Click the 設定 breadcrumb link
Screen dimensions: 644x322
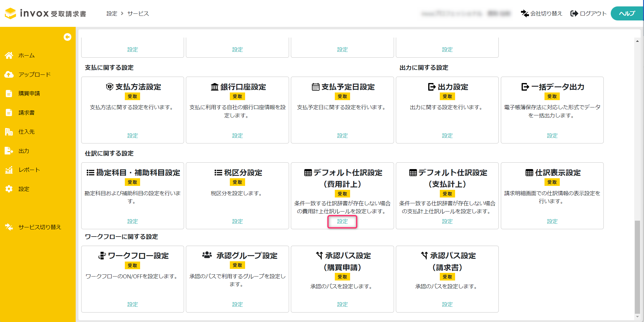pyautogui.click(x=112, y=13)
